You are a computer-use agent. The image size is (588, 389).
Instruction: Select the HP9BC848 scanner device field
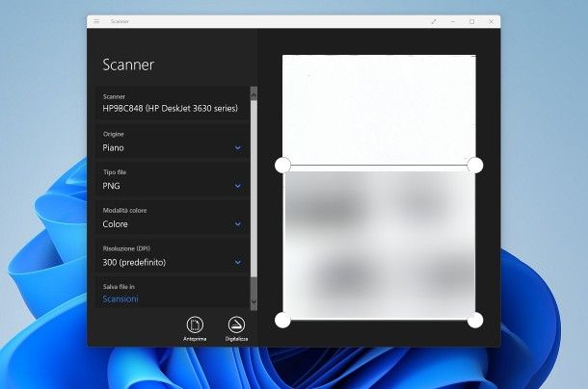click(173, 103)
